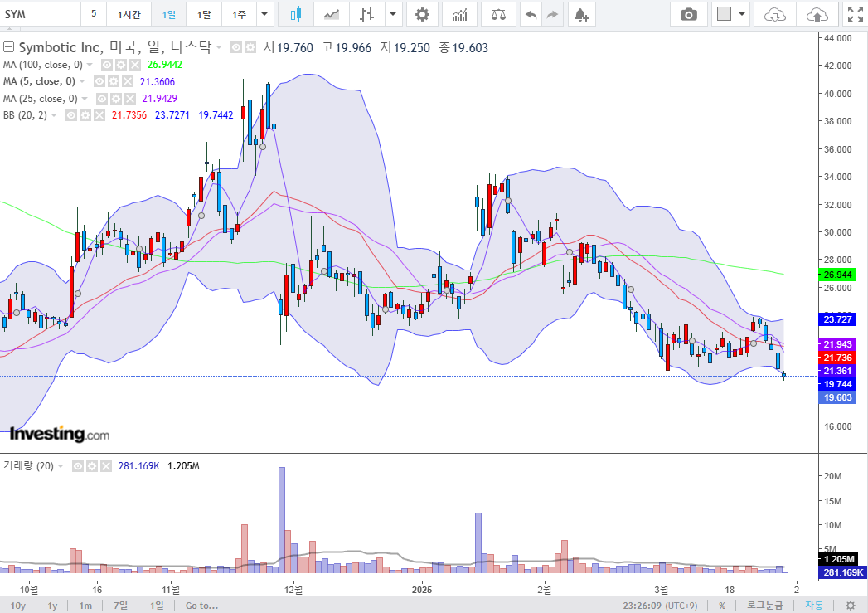Open the chart style dropdown arrow
868x613 pixels.
click(x=393, y=14)
